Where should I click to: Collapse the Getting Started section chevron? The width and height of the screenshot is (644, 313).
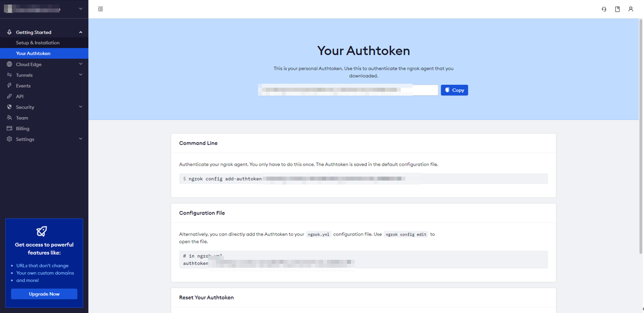tap(80, 32)
